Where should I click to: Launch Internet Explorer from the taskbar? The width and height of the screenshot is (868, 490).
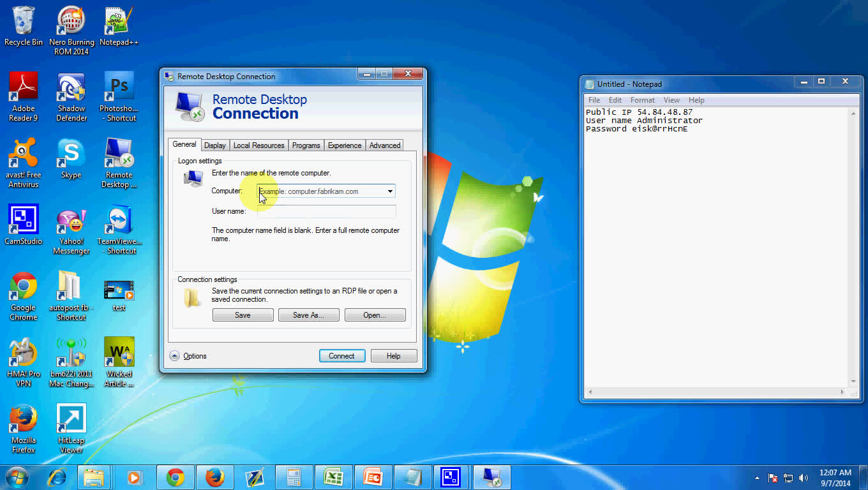57,477
